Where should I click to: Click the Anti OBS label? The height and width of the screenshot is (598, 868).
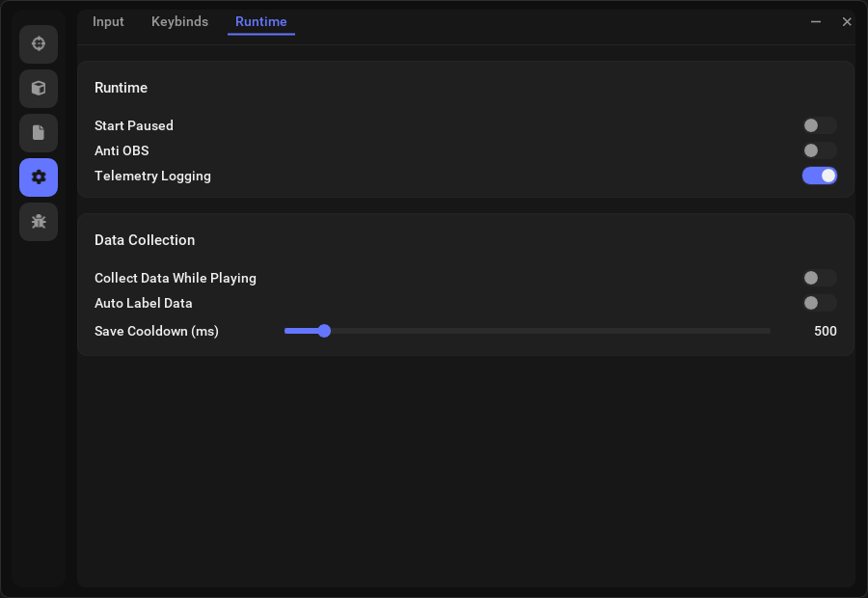122,150
